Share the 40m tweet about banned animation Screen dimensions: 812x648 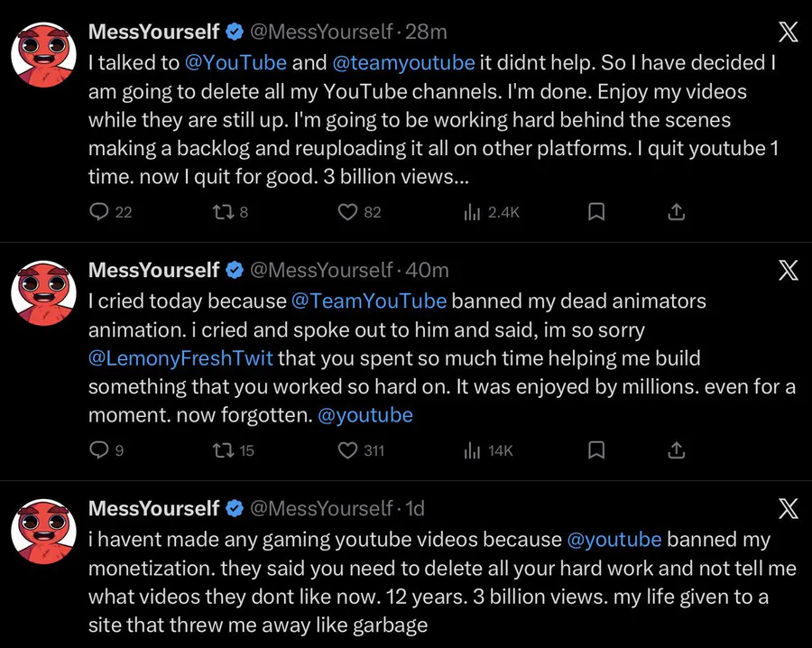[x=677, y=450]
